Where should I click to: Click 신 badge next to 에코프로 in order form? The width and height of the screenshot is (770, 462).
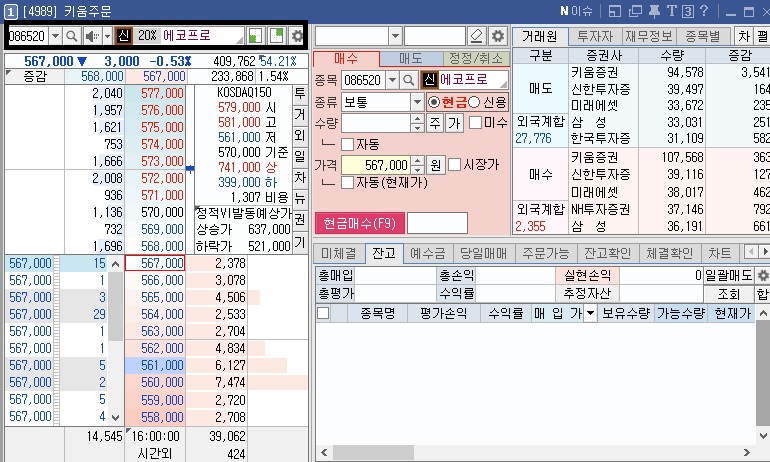click(x=429, y=80)
